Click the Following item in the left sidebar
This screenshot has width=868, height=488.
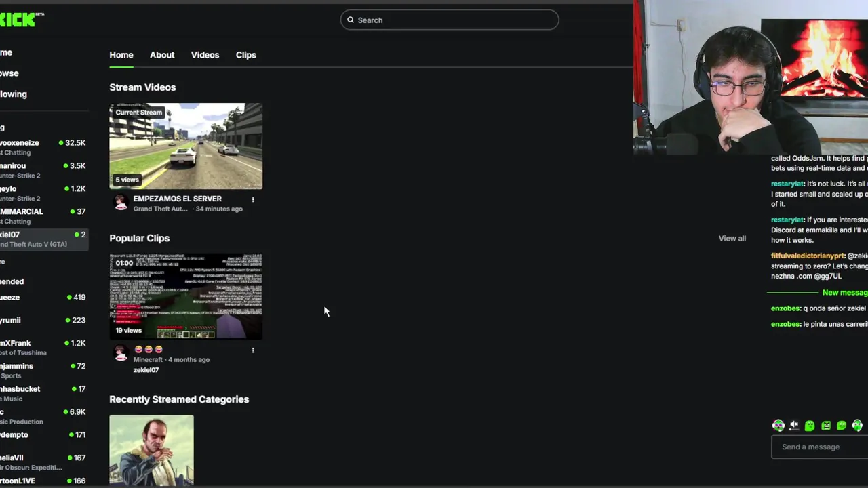click(14, 94)
